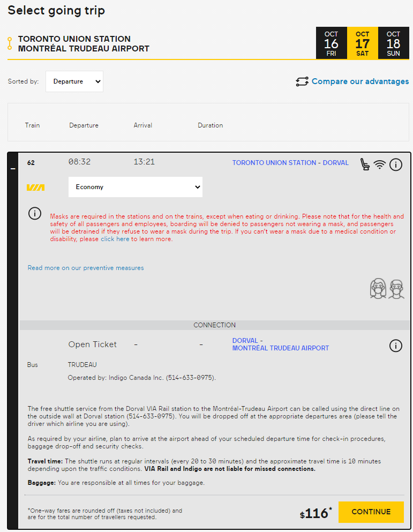Select the Oct 16 Friday date tab

(331, 43)
